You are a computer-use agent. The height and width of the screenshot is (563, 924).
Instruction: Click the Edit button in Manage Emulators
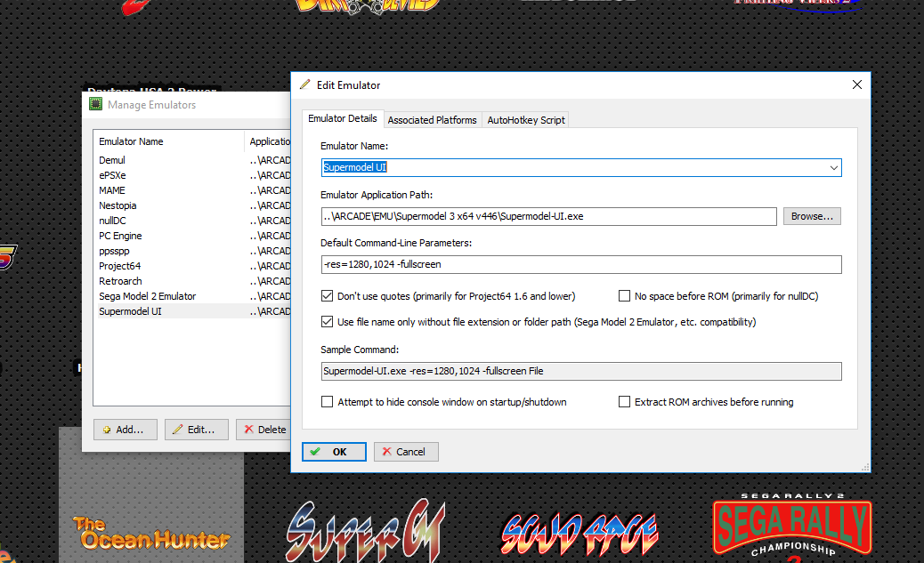(197, 430)
